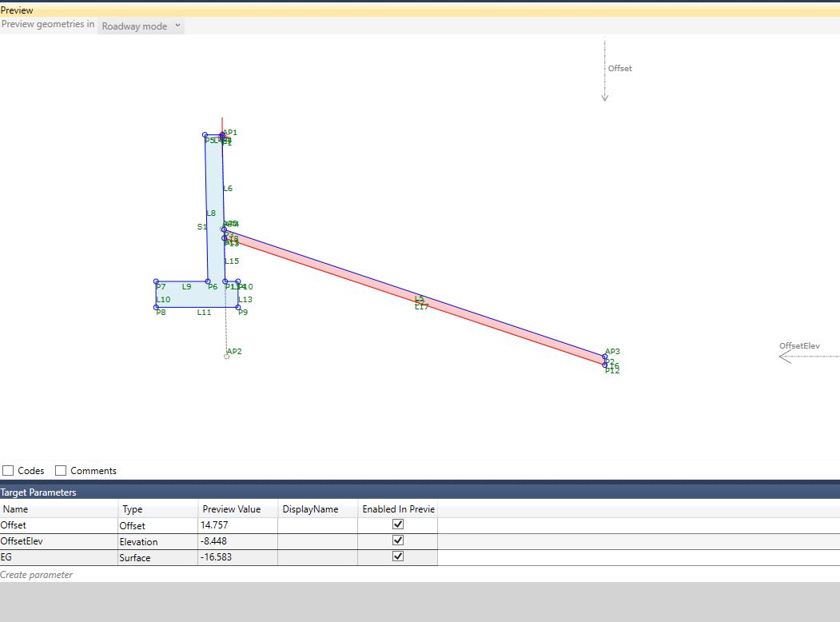This screenshot has height=622, width=840.
Task: Enable the Codes checkbox
Action: coord(8,470)
